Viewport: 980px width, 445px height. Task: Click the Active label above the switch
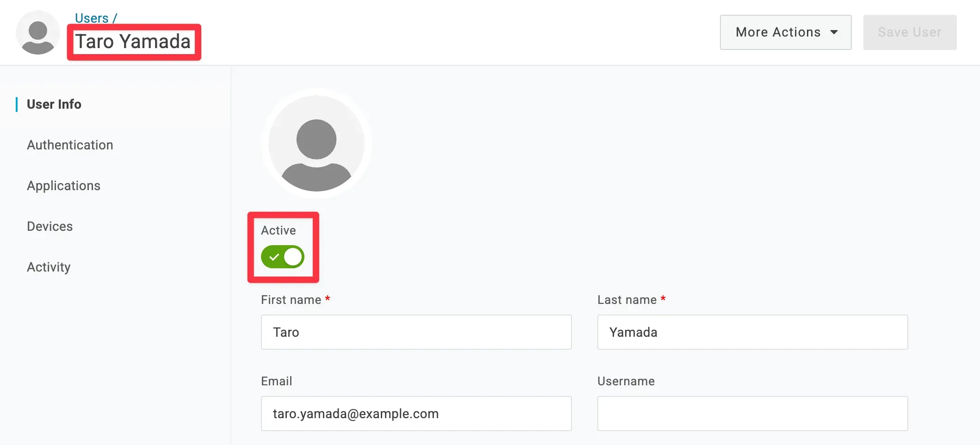[279, 230]
